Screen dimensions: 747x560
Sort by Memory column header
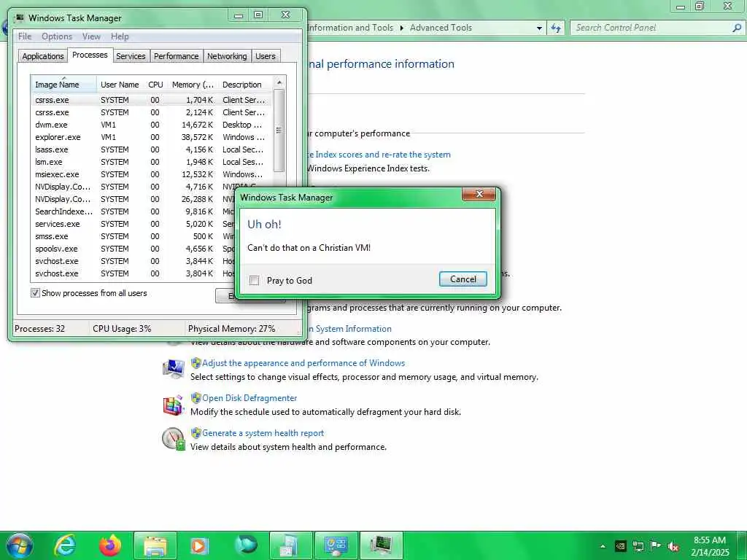point(193,85)
